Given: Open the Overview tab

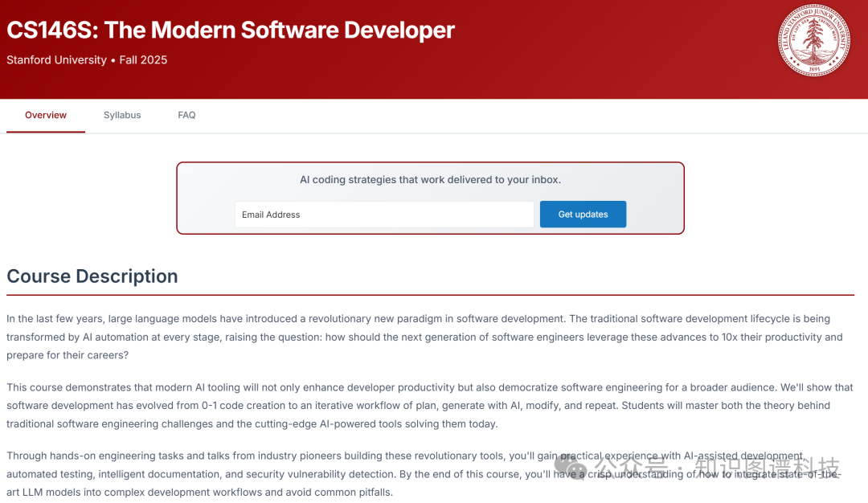Looking at the screenshot, I should click(x=45, y=115).
